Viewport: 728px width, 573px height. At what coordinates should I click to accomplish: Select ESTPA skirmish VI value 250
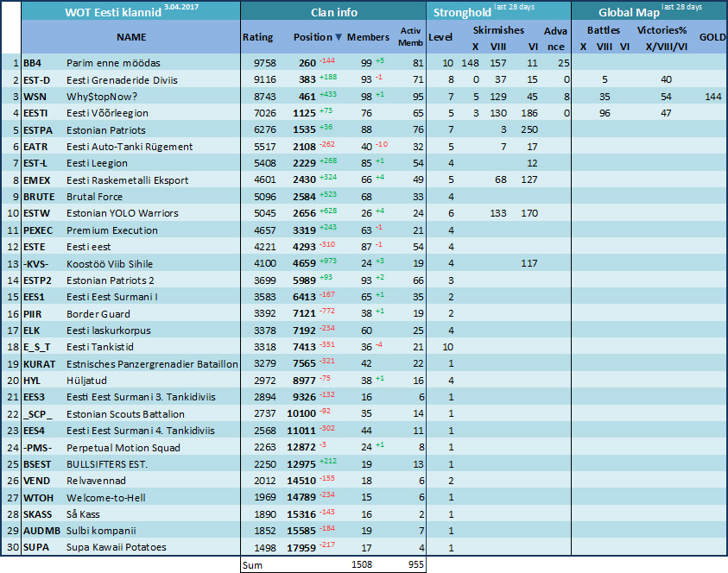tap(529, 129)
